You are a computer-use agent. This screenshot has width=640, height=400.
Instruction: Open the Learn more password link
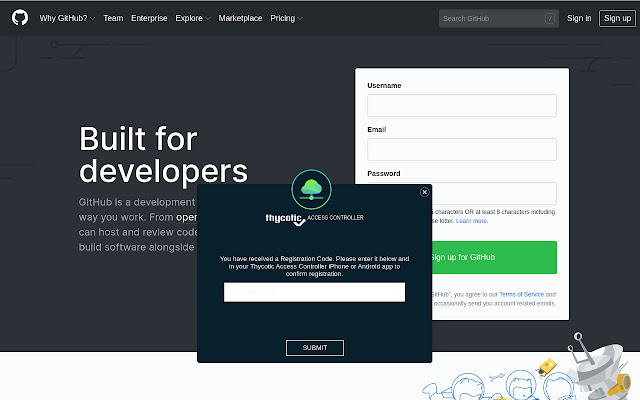471,221
